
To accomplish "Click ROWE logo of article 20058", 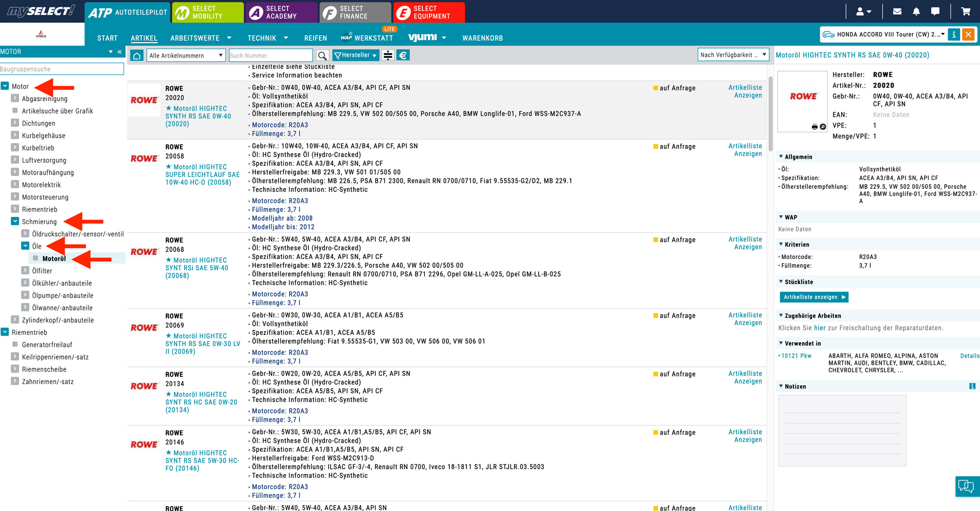I will coord(144,158).
